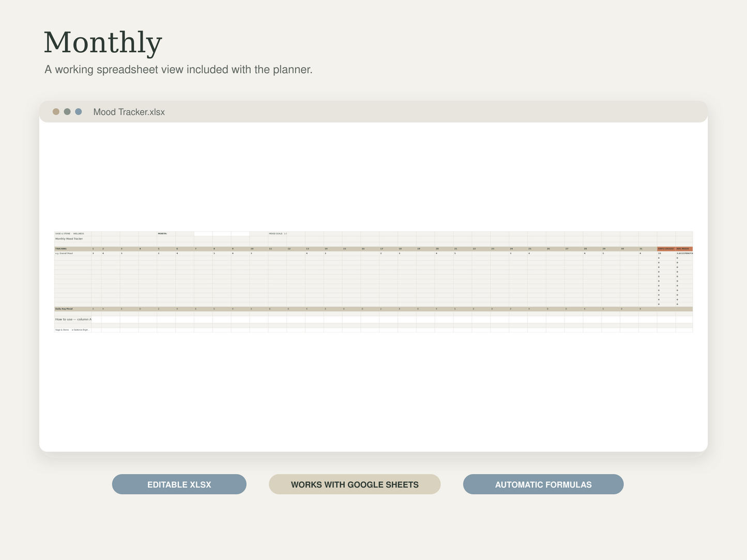747x560 pixels.
Task: Select the TRACKING header cell
Action: [x=73, y=249]
